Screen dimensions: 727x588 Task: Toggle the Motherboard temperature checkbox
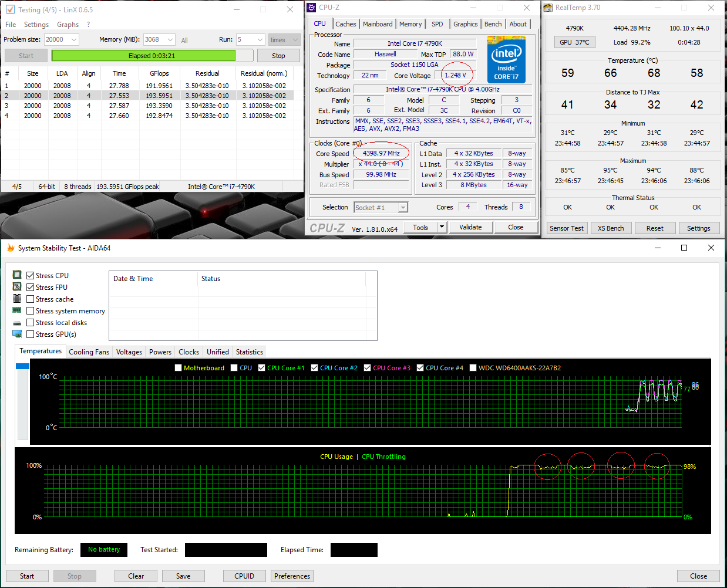tap(179, 368)
